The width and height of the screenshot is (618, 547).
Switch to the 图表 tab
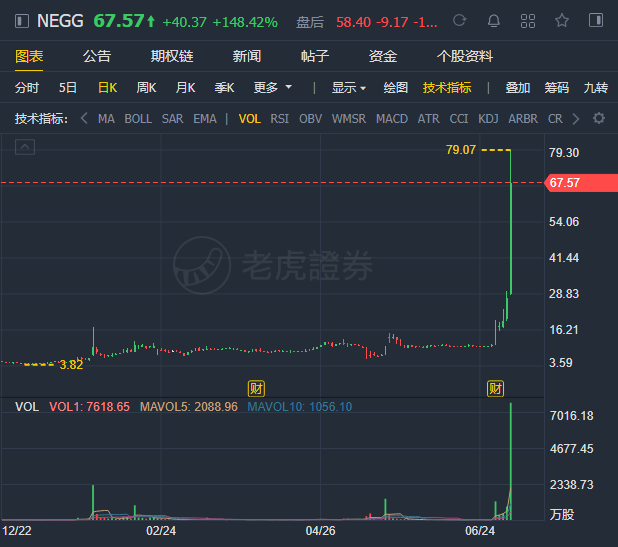coord(29,56)
